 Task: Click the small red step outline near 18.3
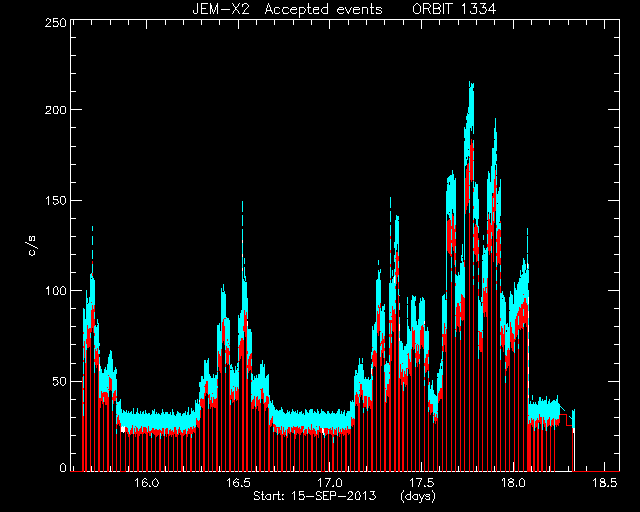(x=566, y=420)
